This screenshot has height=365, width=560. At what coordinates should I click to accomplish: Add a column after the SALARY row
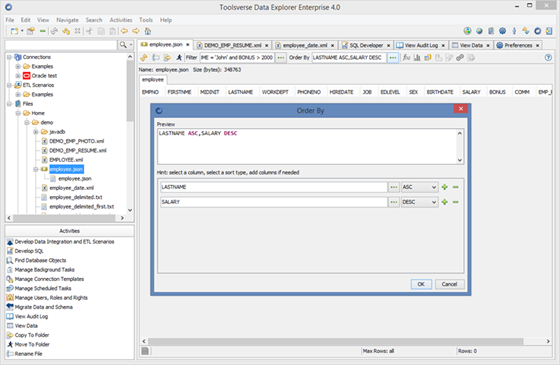[x=445, y=202]
